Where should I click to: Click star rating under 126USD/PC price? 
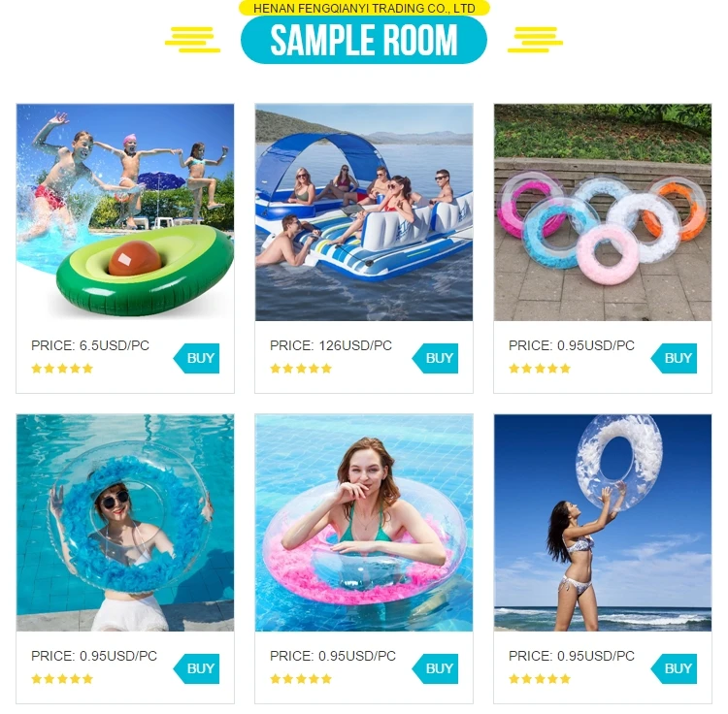coord(301,369)
